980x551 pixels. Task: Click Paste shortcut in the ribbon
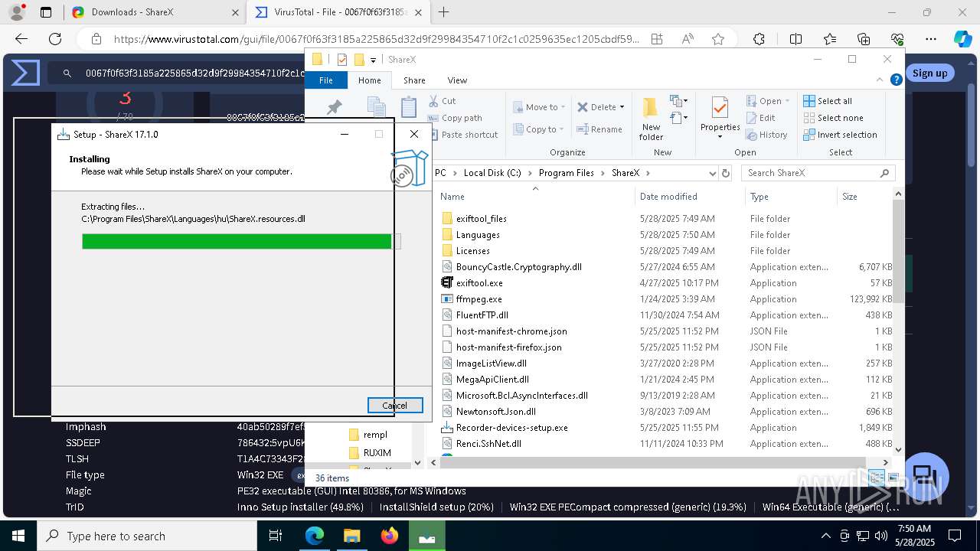tap(462, 135)
